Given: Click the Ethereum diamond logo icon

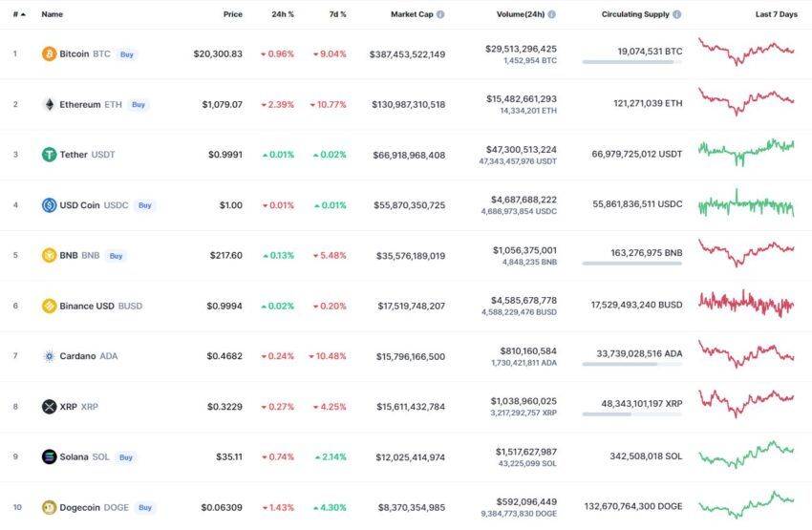Looking at the screenshot, I should pyautogui.click(x=49, y=104).
